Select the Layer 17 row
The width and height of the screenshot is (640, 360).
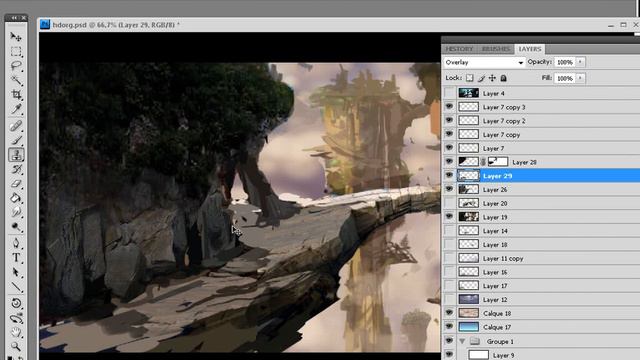541,286
